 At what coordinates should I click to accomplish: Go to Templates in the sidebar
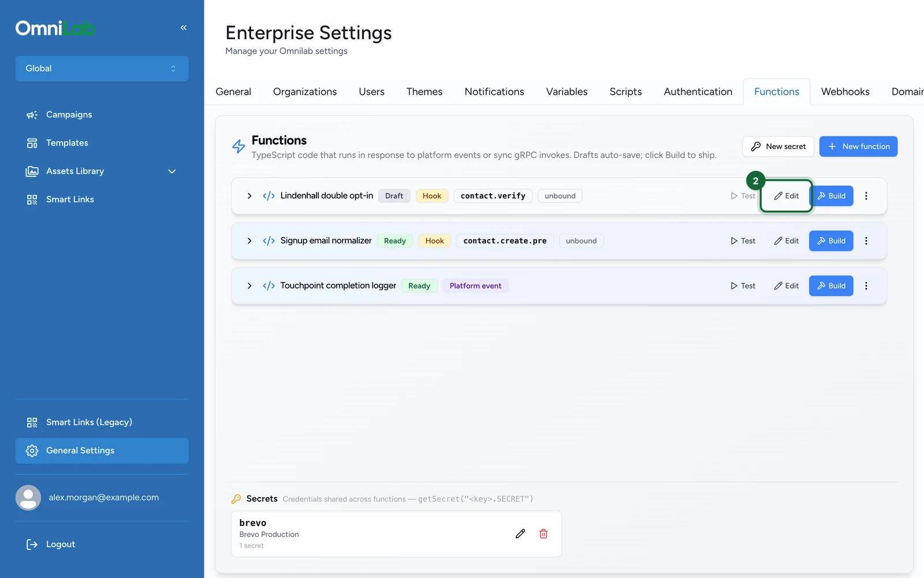(x=102, y=143)
